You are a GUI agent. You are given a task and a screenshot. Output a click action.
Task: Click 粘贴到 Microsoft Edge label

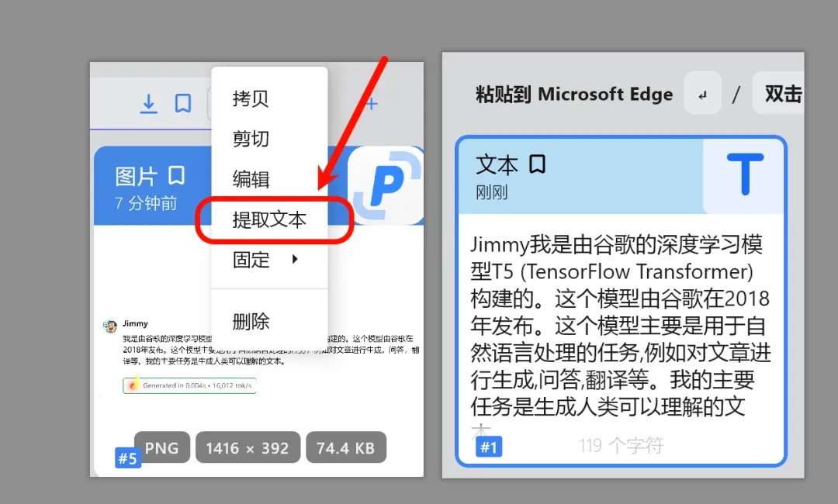pyautogui.click(x=574, y=94)
